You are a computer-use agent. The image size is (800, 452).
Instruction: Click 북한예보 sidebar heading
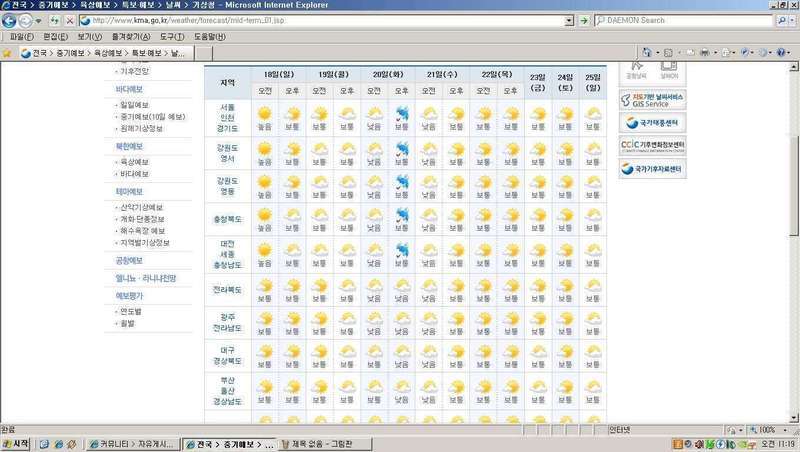tap(129, 146)
